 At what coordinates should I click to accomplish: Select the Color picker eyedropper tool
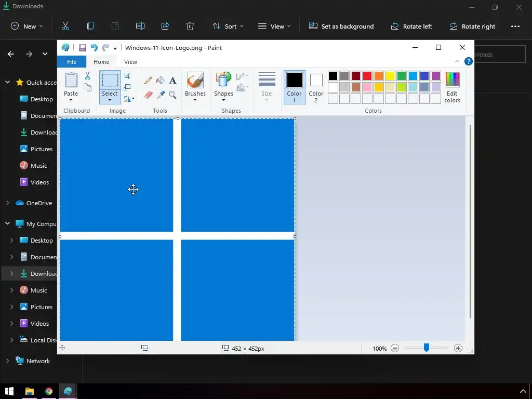160,95
